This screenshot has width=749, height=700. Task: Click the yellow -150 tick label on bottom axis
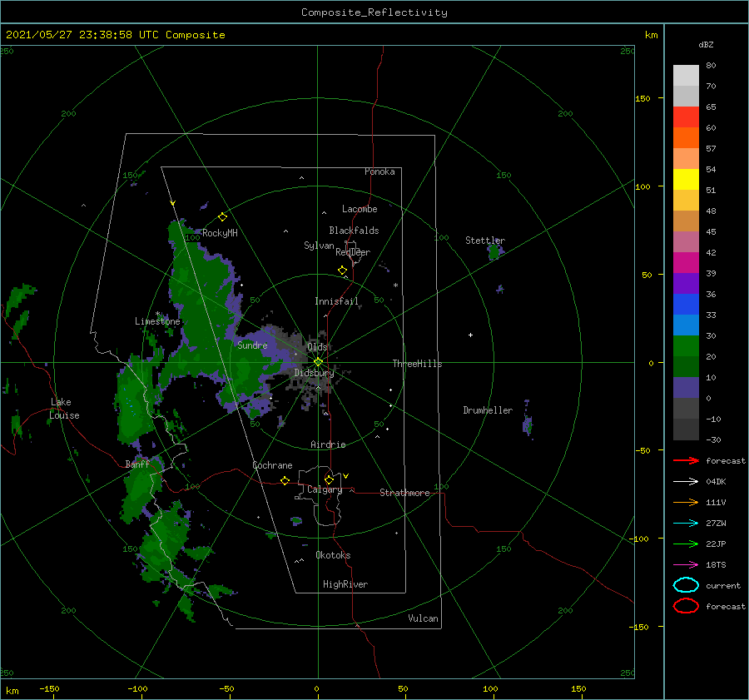pos(49,688)
